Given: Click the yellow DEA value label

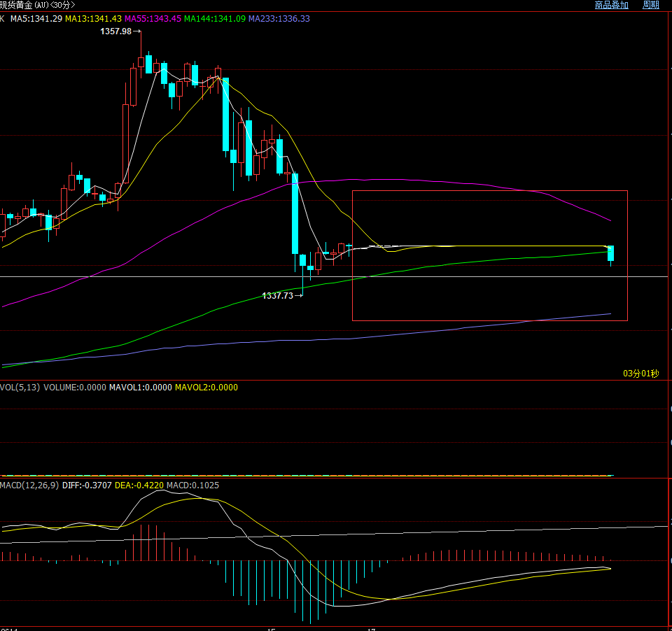Looking at the screenshot, I should (139, 485).
